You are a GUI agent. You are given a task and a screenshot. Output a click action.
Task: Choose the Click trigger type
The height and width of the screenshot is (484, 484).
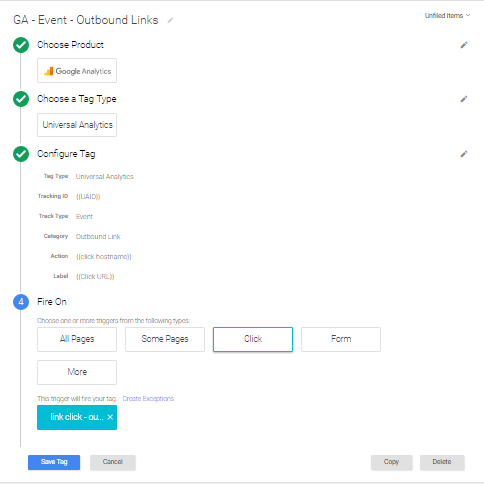coord(253,339)
